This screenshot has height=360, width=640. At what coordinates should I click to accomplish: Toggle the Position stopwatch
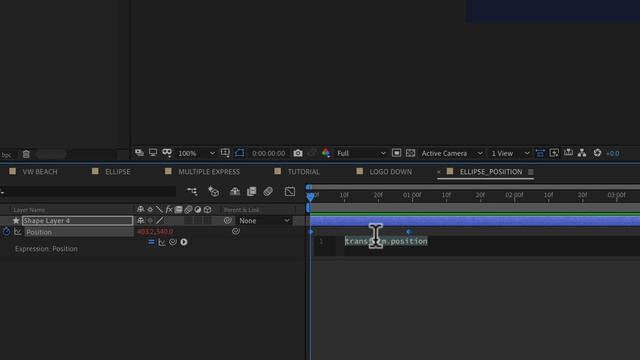click(7, 231)
